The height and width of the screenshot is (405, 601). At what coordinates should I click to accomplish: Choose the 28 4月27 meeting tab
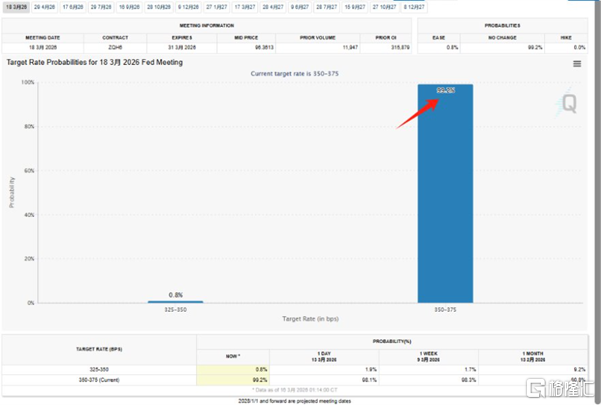273,7
